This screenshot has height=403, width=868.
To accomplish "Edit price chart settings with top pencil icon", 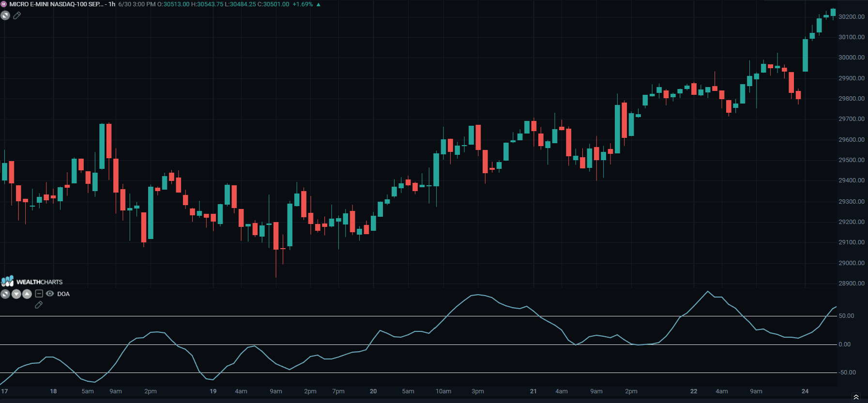I will (17, 15).
